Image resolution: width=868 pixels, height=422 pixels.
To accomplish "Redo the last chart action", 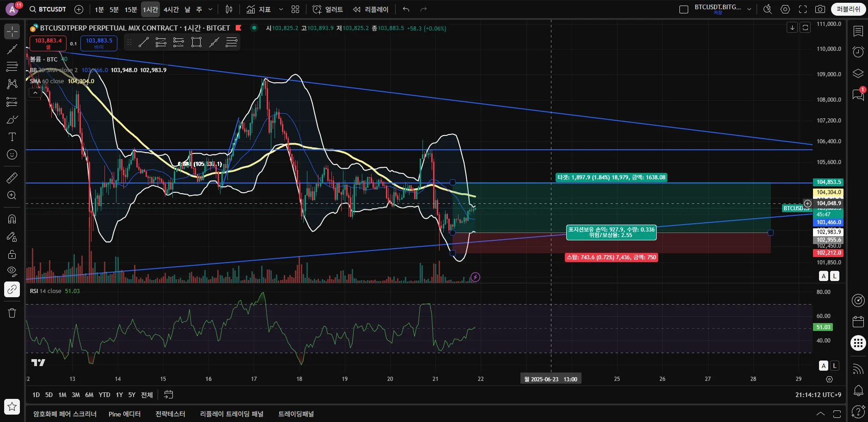I will [423, 9].
